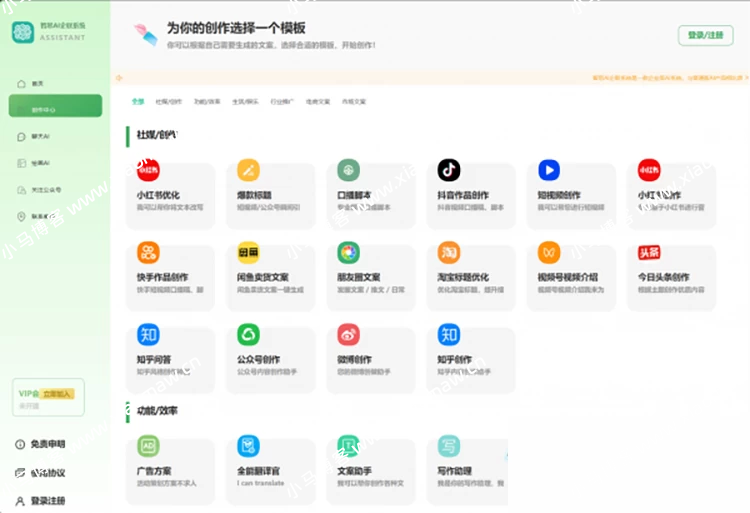Click the 全能翻译官 translate icon
Viewport: 750px width, 513px height.
click(x=248, y=446)
